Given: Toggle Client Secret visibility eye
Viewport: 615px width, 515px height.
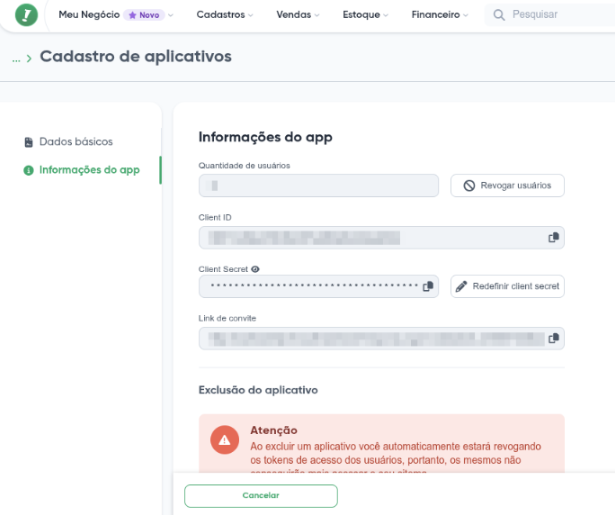Looking at the screenshot, I should click(x=255, y=269).
